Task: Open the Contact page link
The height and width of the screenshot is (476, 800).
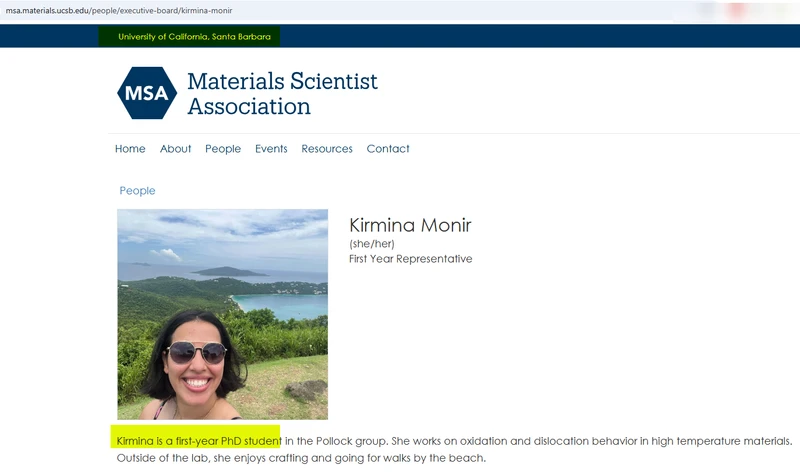Action: (388, 149)
